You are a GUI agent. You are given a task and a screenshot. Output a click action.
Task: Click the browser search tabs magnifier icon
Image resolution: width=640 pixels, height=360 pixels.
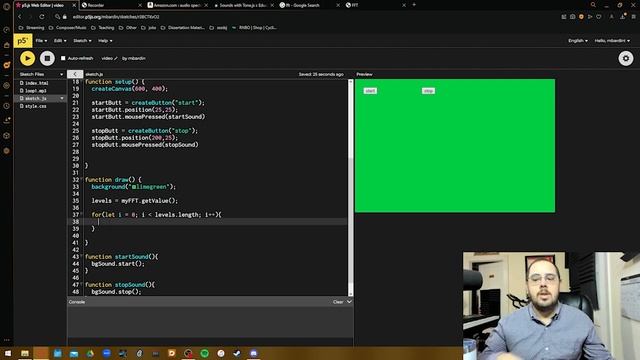click(593, 5)
